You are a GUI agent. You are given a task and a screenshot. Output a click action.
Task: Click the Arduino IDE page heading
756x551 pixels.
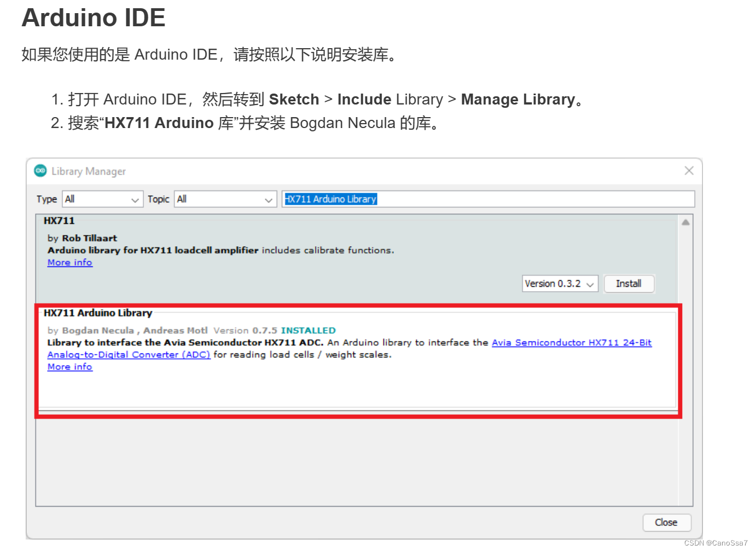(x=93, y=18)
